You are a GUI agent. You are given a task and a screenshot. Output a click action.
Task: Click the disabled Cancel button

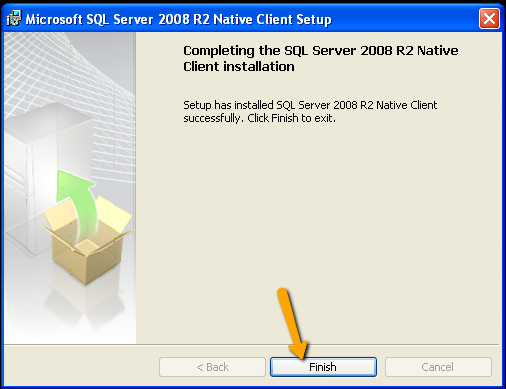(438, 367)
